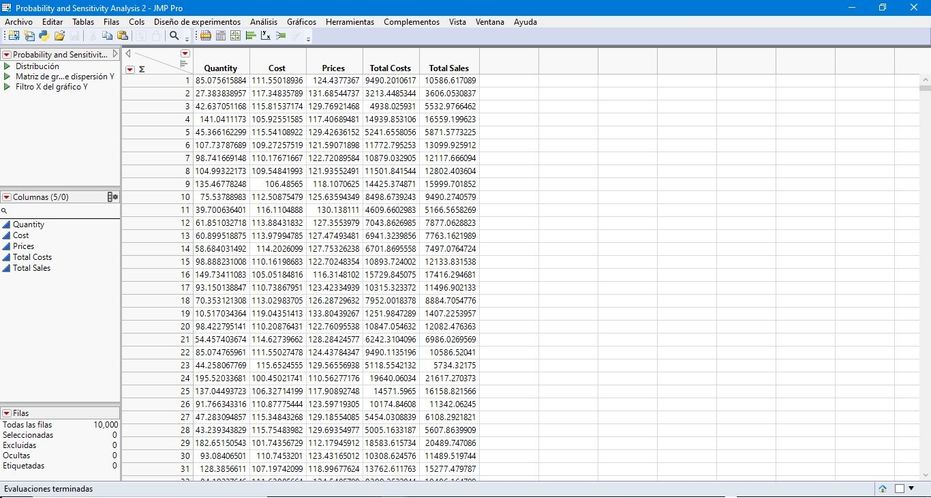The height and width of the screenshot is (498, 931).
Task: Select Prices in the Columnas list
Action: 24,246
